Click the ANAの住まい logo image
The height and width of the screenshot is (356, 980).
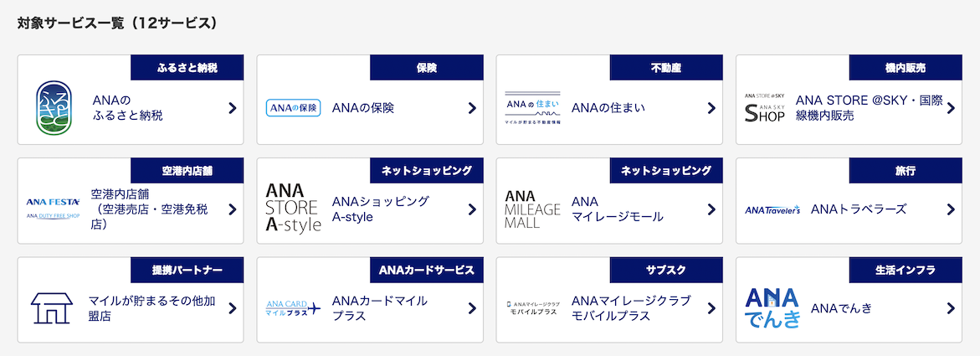coord(532,107)
